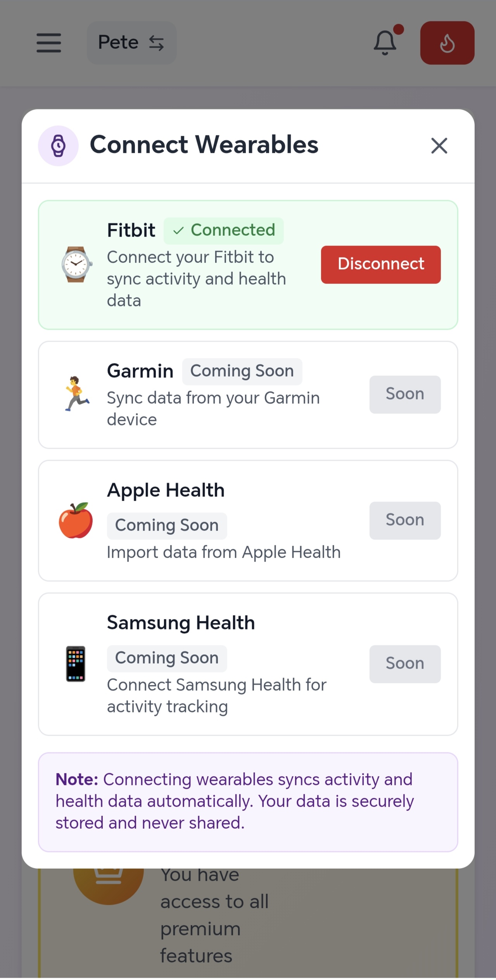Tap the red notification dot on the bell
Screen dimensions: 496x980
pos(399,28)
